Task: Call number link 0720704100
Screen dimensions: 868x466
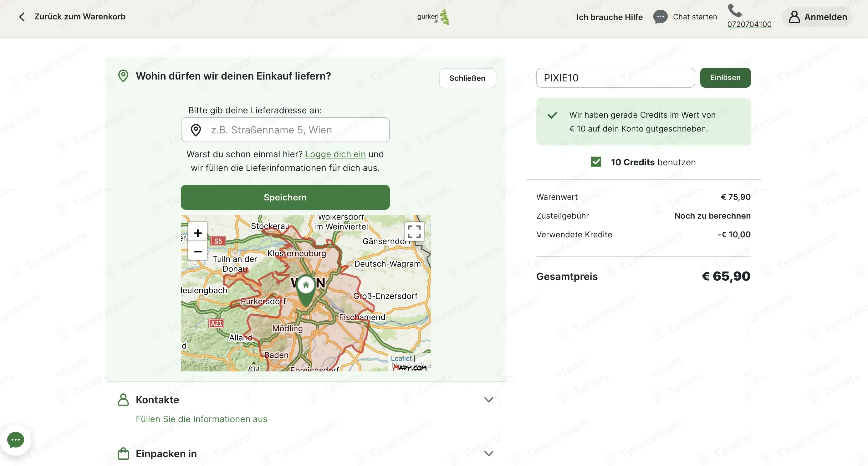Action: pyautogui.click(x=749, y=24)
